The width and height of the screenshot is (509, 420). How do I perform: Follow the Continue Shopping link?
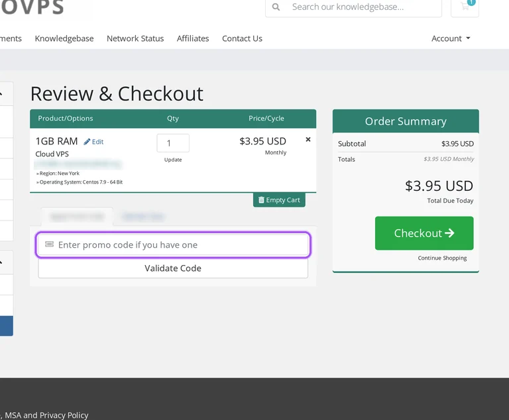[x=442, y=258]
